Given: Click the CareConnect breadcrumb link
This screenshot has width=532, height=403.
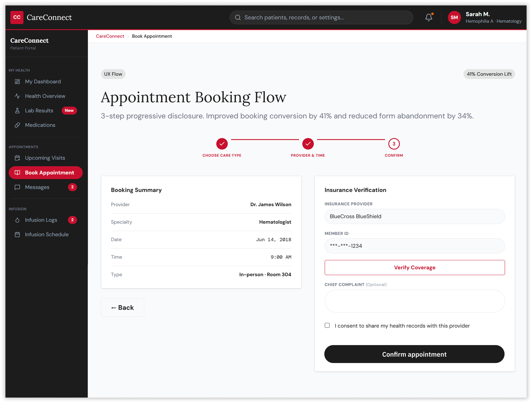Looking at the screenshot, I should (110, 36).
